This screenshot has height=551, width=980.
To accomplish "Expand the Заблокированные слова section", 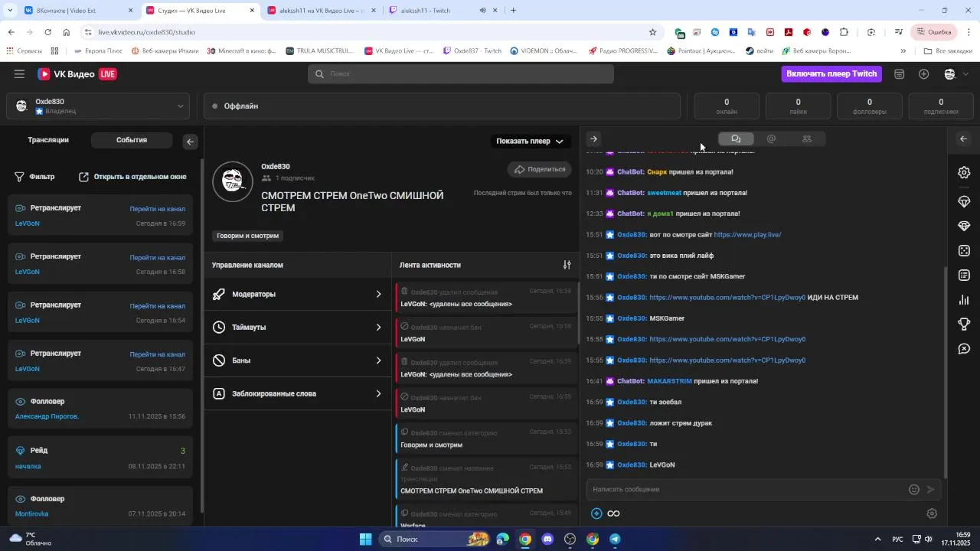I will pos(297,394).
